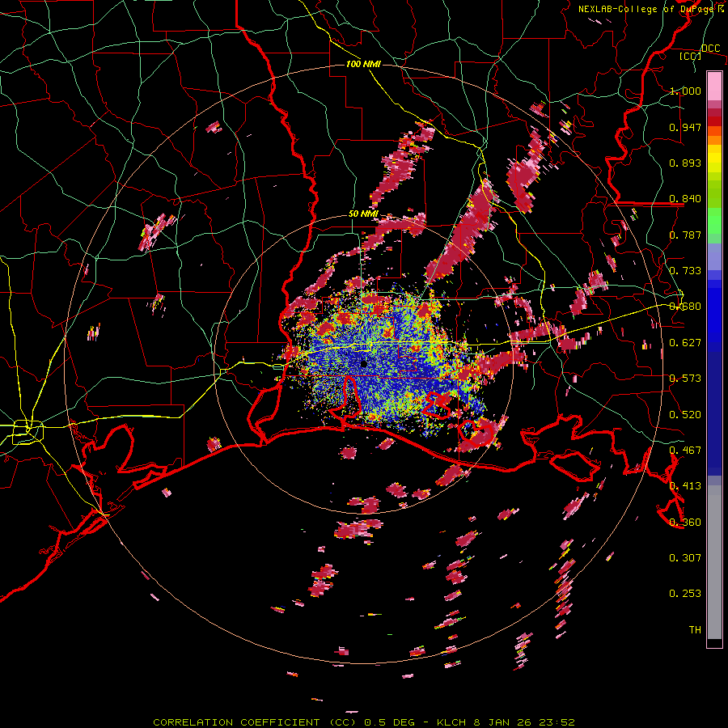Click the 0.307 value on color scale
The width and height of the screenshot is (728, 728).
(685, 557)
